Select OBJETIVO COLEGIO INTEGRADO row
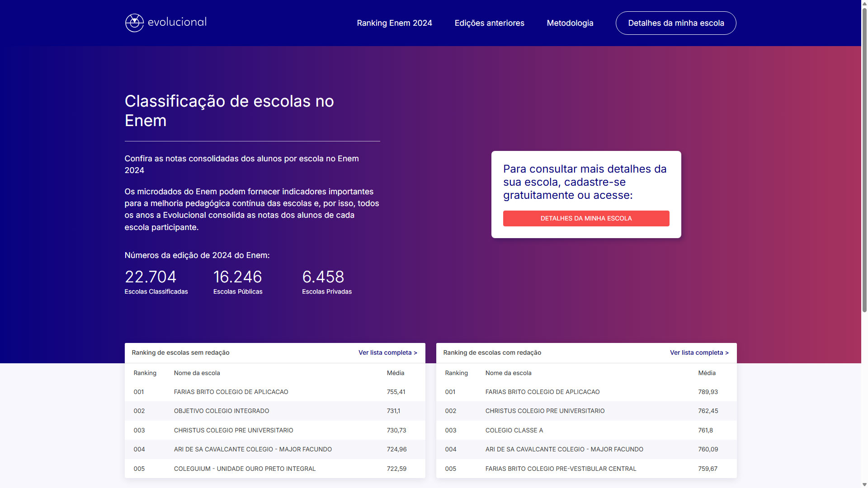This screenshot has height=488, width=868. click(x=275, y=411)
